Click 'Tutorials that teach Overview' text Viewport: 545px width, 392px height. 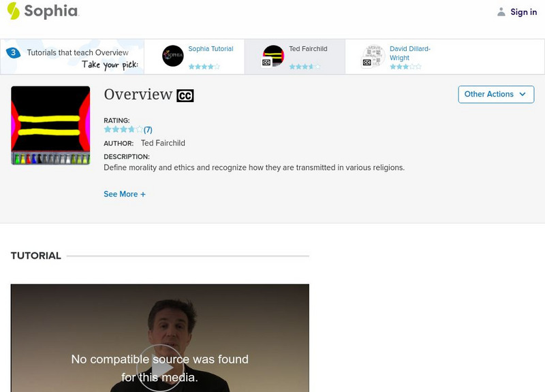(78, 53)
